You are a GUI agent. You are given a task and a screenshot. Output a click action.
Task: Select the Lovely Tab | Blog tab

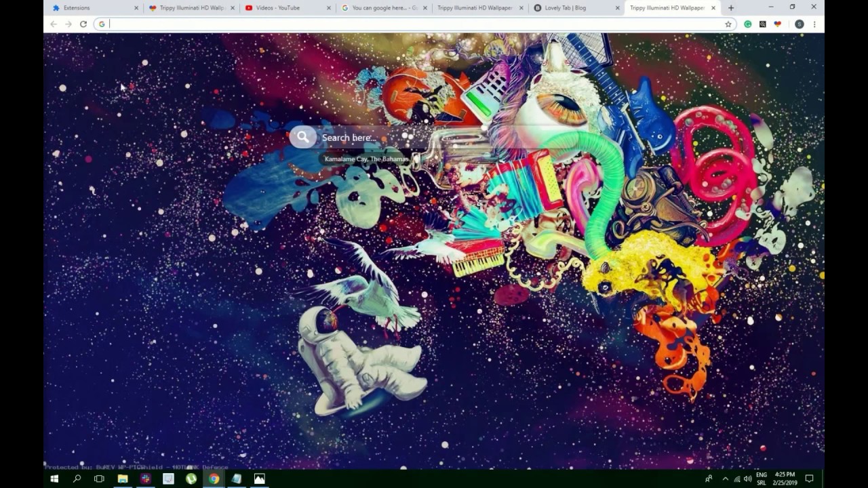[570, 8]
